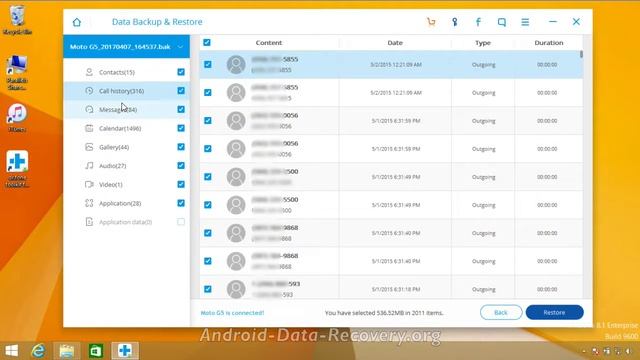Uncheck the Video(1) checkbox

pyautogui.click(x=181, y=184)
